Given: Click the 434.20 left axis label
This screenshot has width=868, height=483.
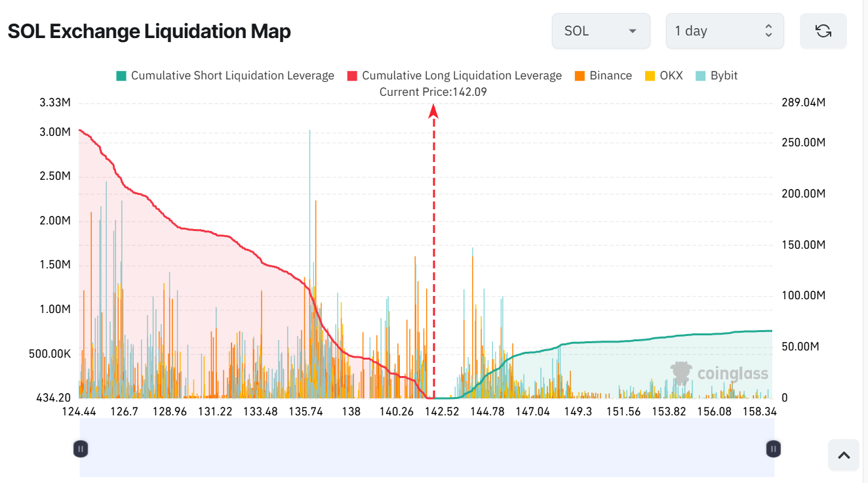Looking at the screenshot, I should coord(53,398).
